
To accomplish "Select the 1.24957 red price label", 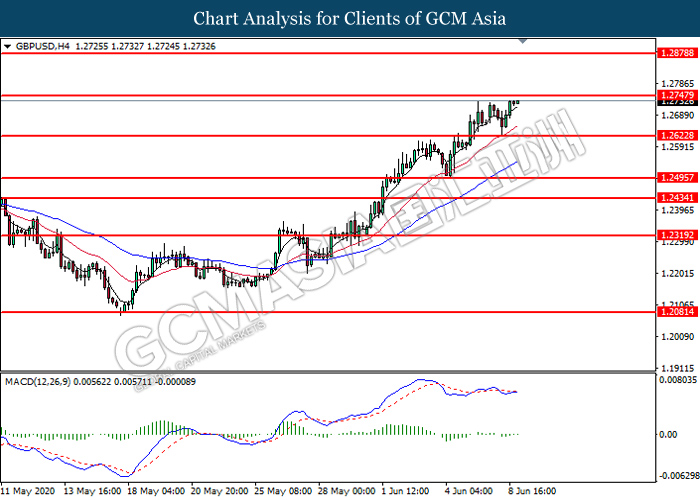I will [x=677, y=178].
